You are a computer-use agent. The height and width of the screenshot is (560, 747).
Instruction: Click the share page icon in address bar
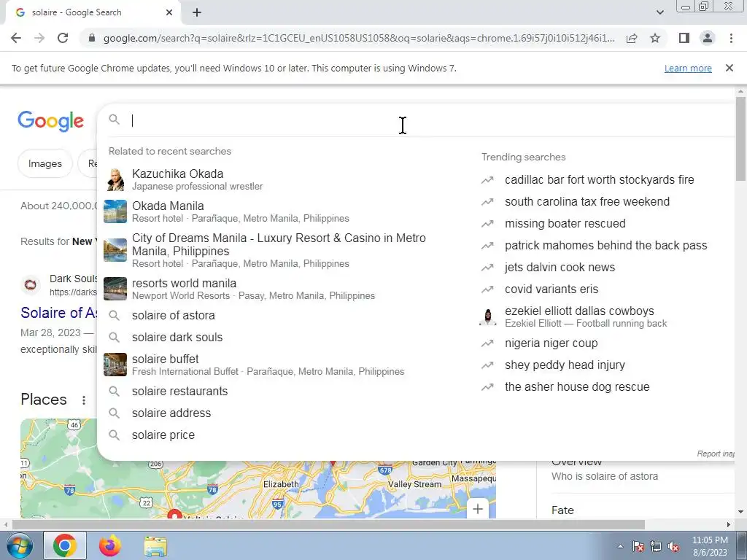click(x=632, y=38)
